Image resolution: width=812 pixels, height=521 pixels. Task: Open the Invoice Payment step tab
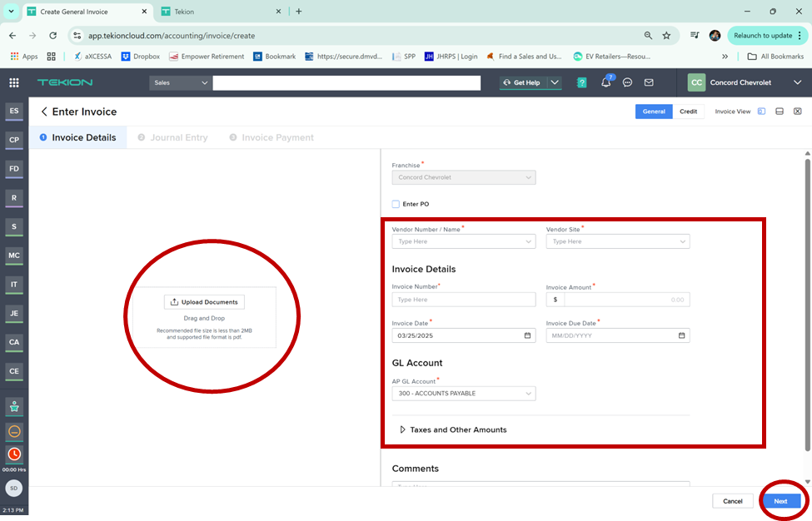[x=271, y=137]
